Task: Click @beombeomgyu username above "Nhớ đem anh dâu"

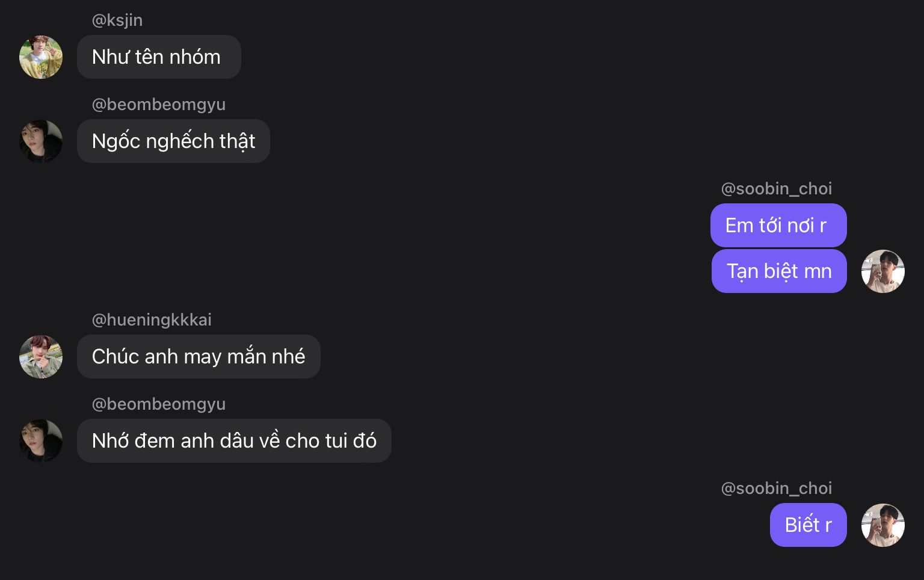Action: pyautogui.click(x=159, y=404)
